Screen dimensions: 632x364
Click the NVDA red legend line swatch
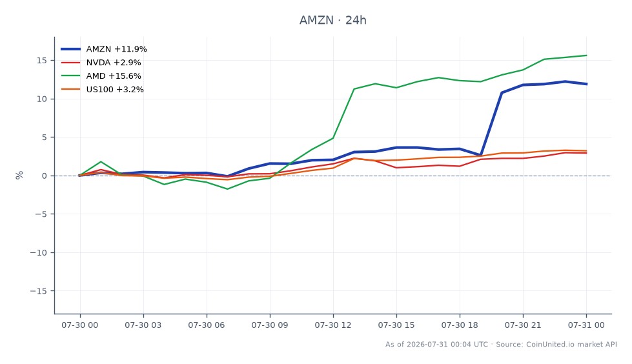(x=70, y=63)
